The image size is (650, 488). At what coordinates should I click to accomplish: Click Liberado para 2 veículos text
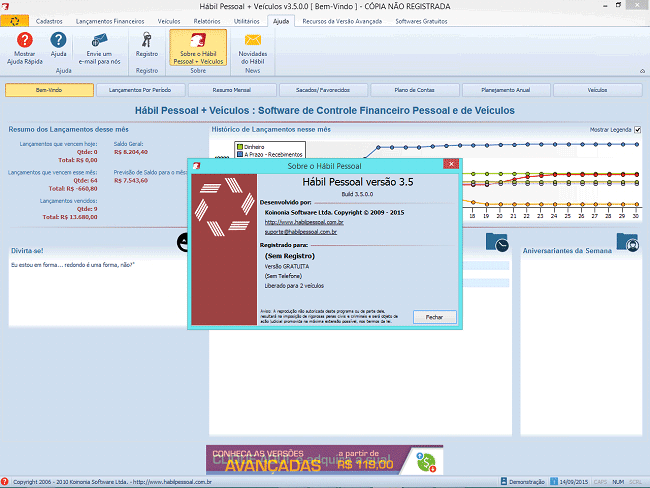point(294,286)
